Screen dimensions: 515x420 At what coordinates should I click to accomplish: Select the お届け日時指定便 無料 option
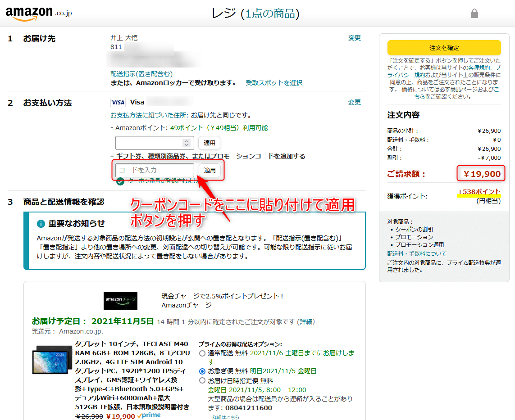coord(202,381)
